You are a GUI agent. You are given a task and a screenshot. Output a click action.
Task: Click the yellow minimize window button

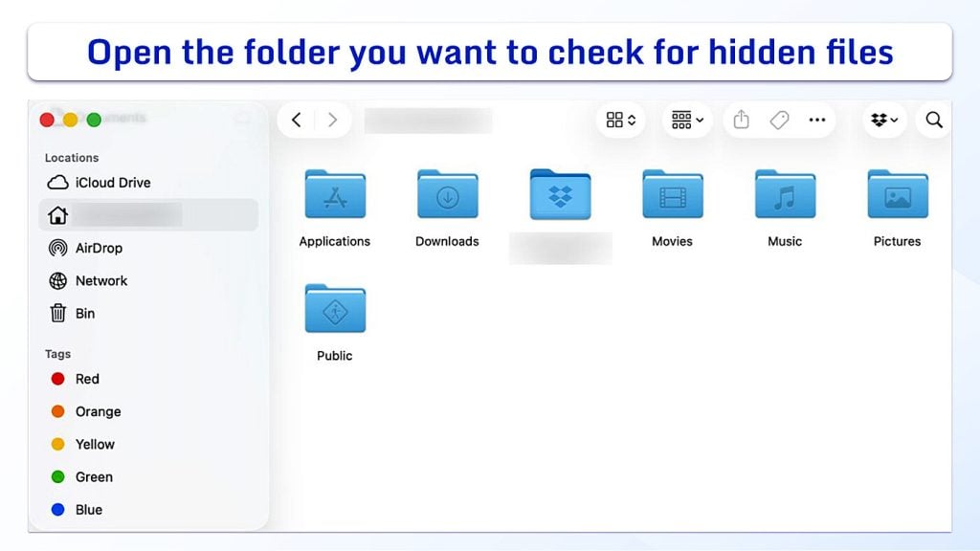pyautogui.click(x=71, y=120)
